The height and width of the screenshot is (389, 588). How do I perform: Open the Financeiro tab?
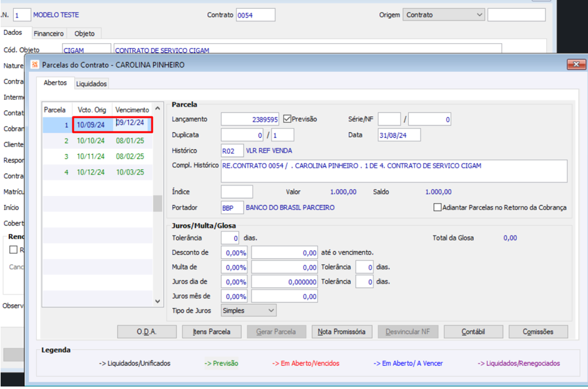(49, 33)
